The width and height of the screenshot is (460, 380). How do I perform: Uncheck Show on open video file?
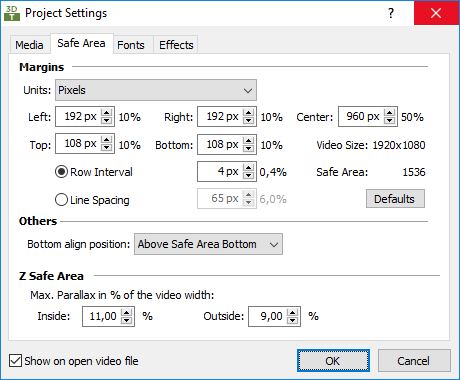(15, 361)
